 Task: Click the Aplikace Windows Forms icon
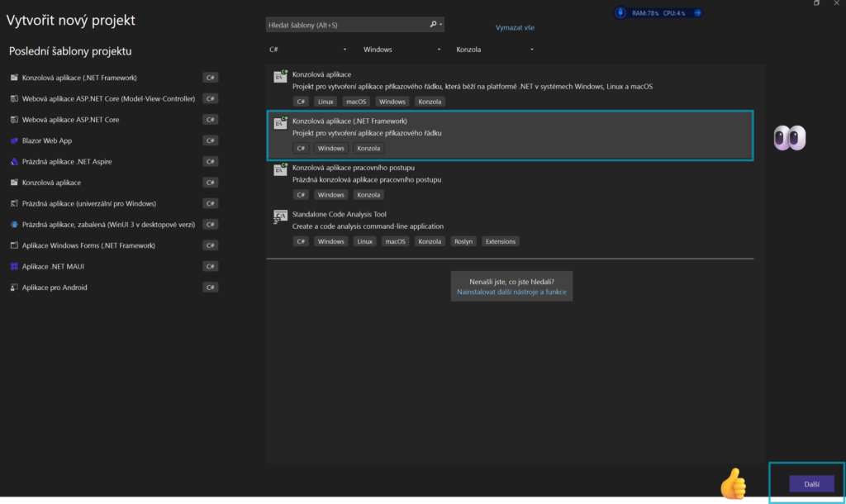(14, 245)
